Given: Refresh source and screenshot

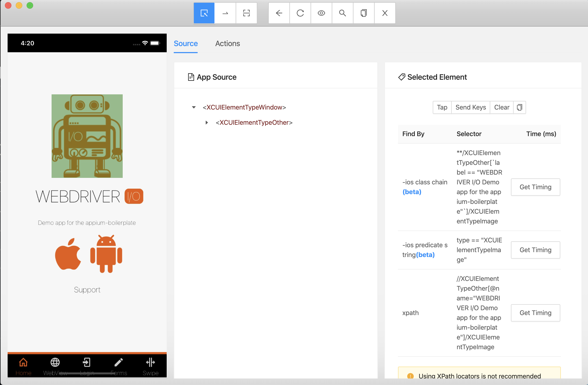Looking at the screenshot, I should point(300,13).
